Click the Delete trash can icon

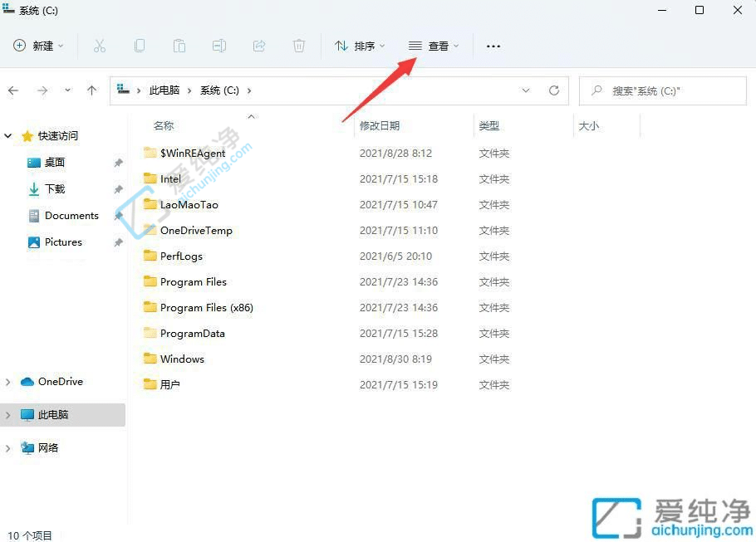coord(299,46)
